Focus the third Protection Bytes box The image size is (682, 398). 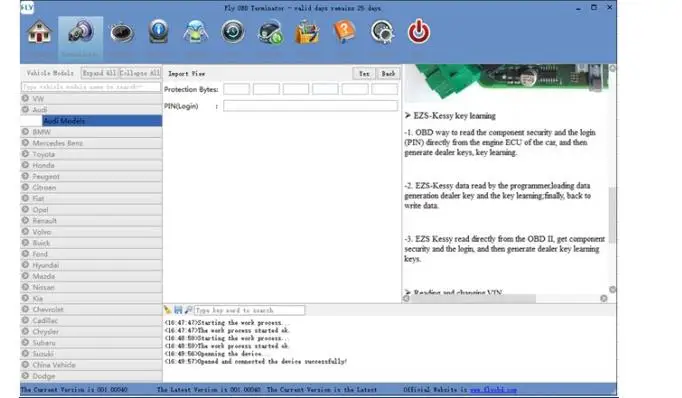point(296,89)
